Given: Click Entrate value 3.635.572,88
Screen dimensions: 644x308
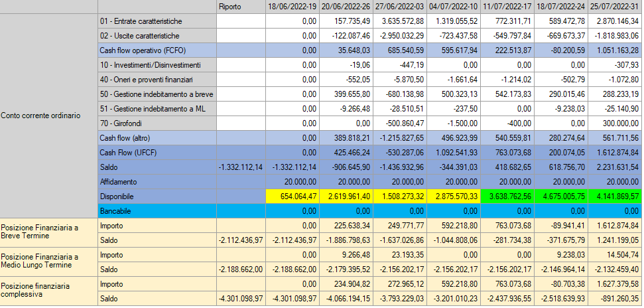Looking at the screenshot, I should coord(400,21).
